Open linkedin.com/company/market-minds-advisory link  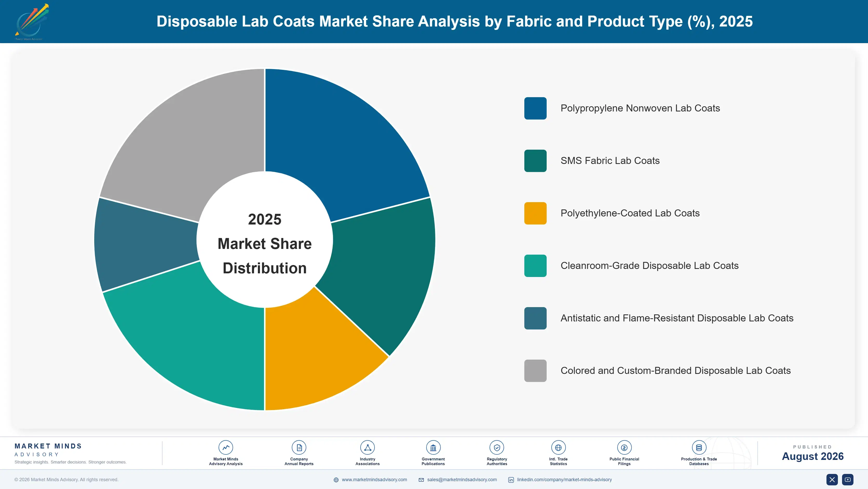click(x=564, y=480)
